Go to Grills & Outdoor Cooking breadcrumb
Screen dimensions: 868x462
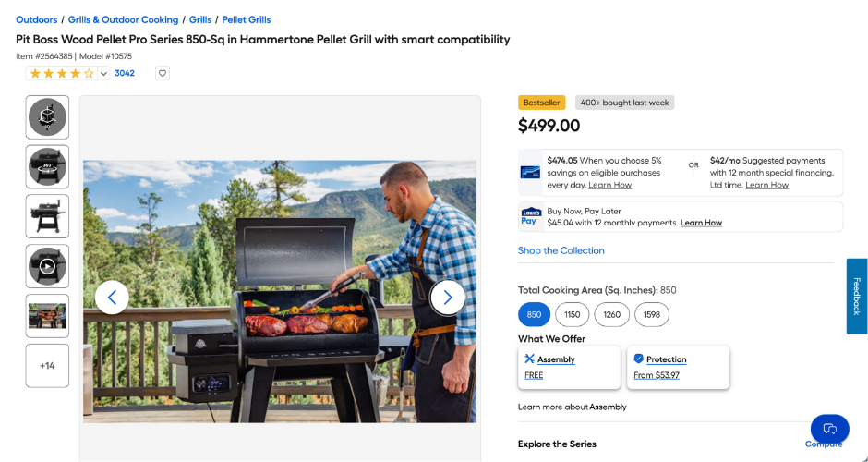point(123,19)
